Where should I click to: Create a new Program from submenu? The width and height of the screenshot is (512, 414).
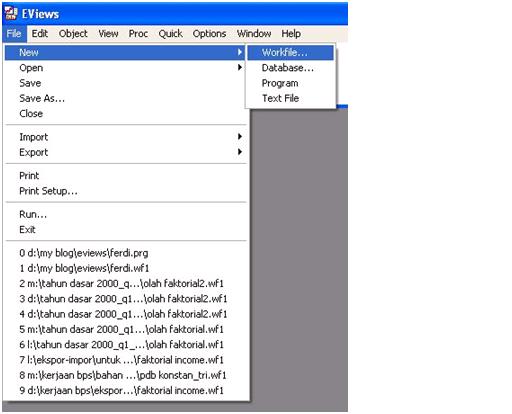290,83
